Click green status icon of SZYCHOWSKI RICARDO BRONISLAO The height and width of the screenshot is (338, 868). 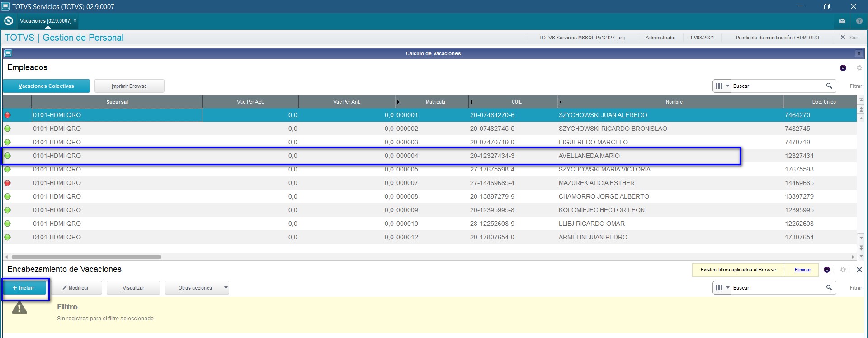click(x=8, y=129)
